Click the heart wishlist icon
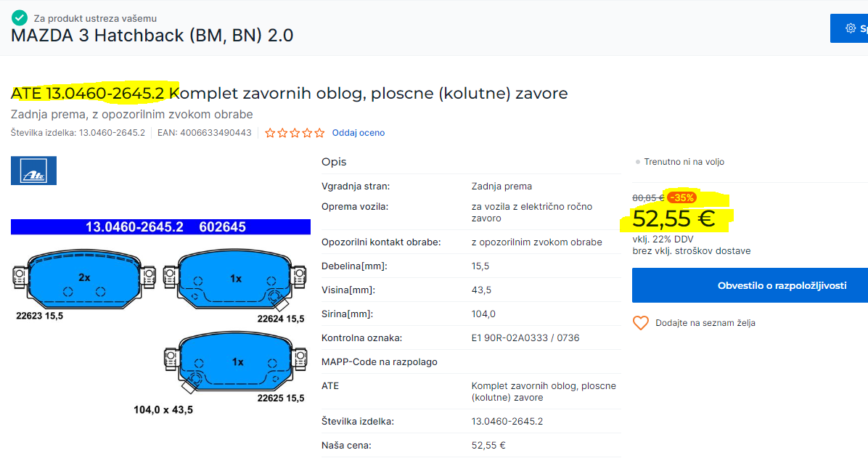 pos(641,323)
